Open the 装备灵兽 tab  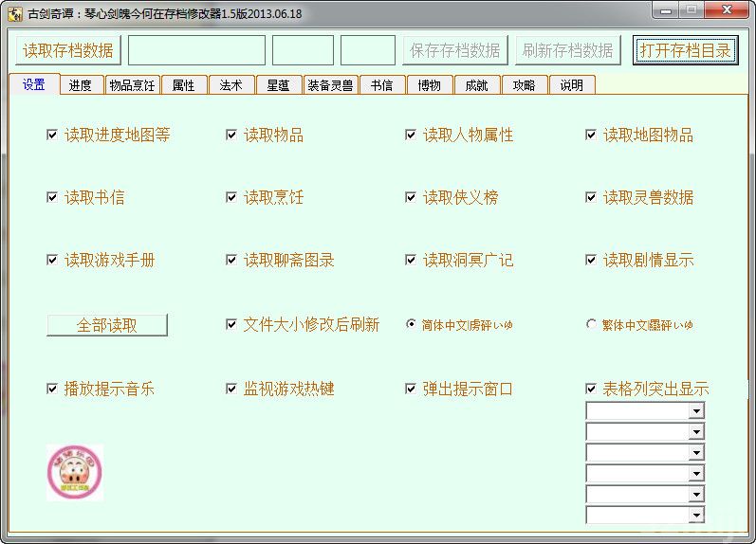(x=329, y=85)
